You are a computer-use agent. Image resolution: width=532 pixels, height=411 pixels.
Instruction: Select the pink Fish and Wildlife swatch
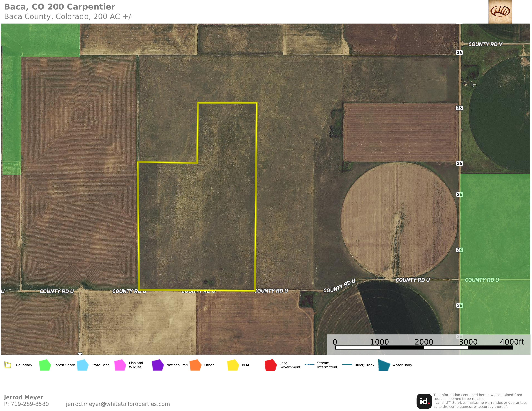[x=120, y=365]
